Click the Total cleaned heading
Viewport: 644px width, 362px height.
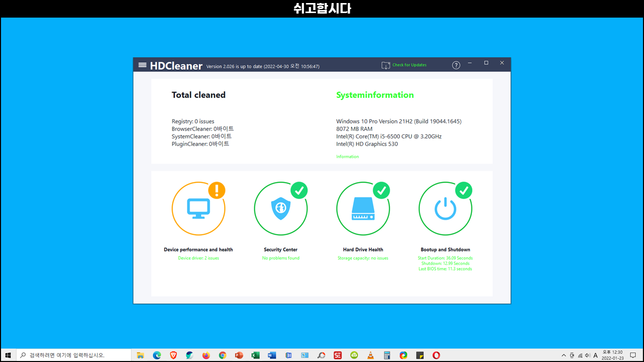coord(198,95)
